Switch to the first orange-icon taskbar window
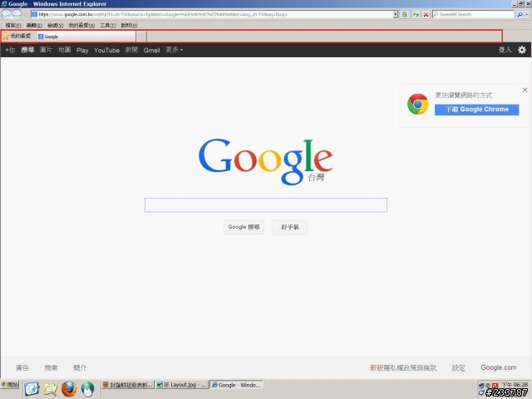 coord(128,385)
